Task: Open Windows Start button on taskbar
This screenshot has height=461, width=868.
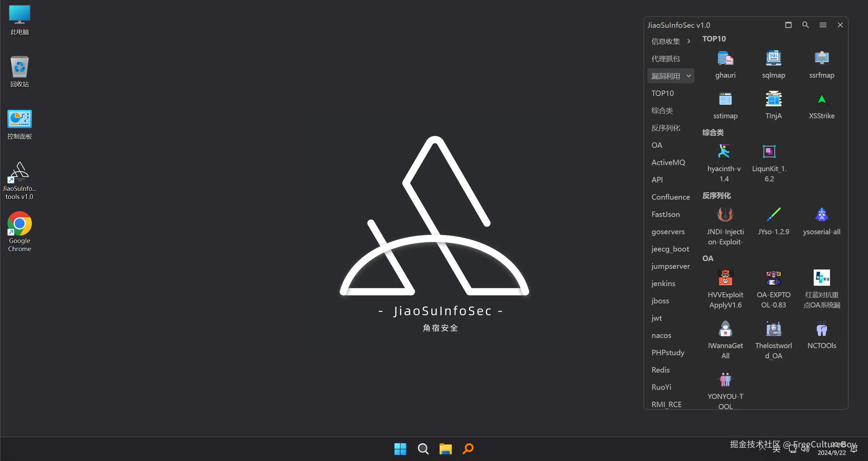Action: [x=400, y=449]
